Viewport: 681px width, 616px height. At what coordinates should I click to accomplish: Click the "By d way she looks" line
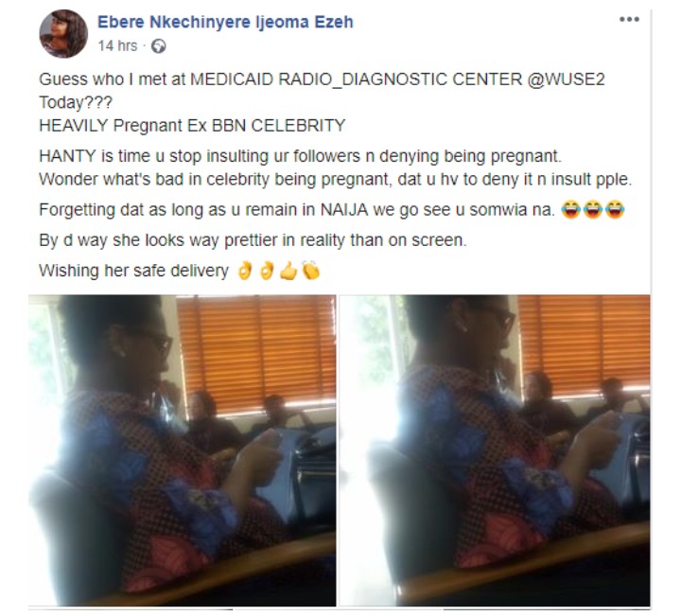click(252, 240)
